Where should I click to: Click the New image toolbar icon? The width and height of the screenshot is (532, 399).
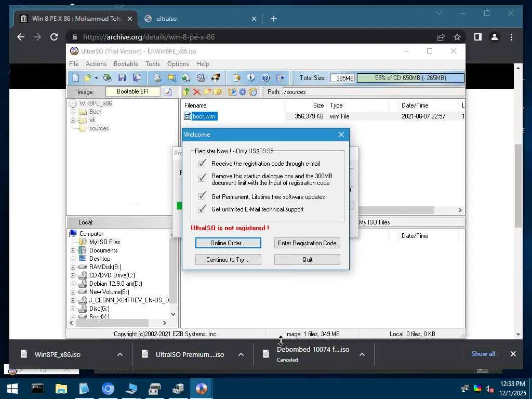tap(75, 78)
